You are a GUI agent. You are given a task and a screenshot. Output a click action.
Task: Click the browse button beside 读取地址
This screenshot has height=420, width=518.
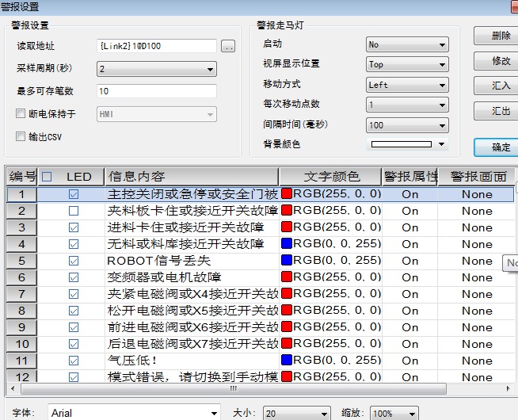pyautogui.click(x=228, y=47)
